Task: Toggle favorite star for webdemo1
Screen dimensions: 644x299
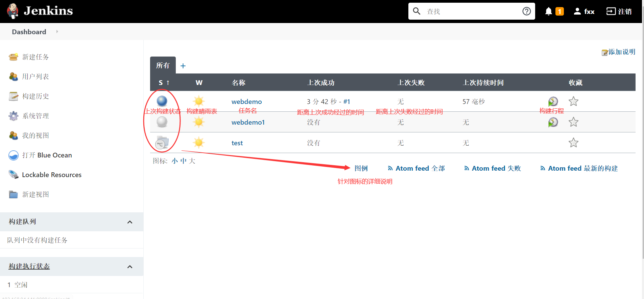Action: [573, 122]
